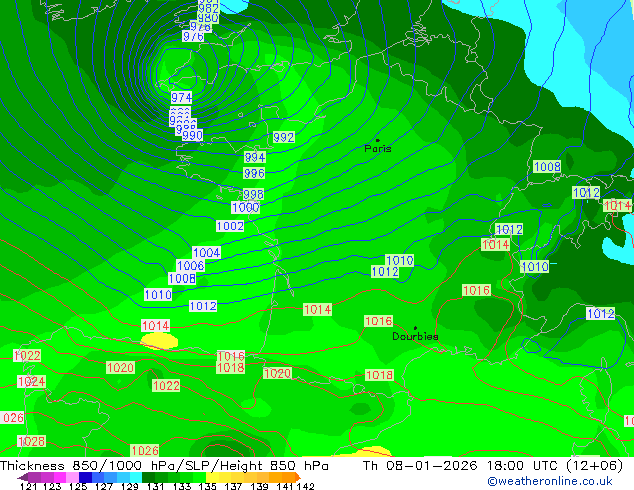Pick the dark navy blue legend swatch above 125
The image size is (634, 490).
[x=85, y=477]
